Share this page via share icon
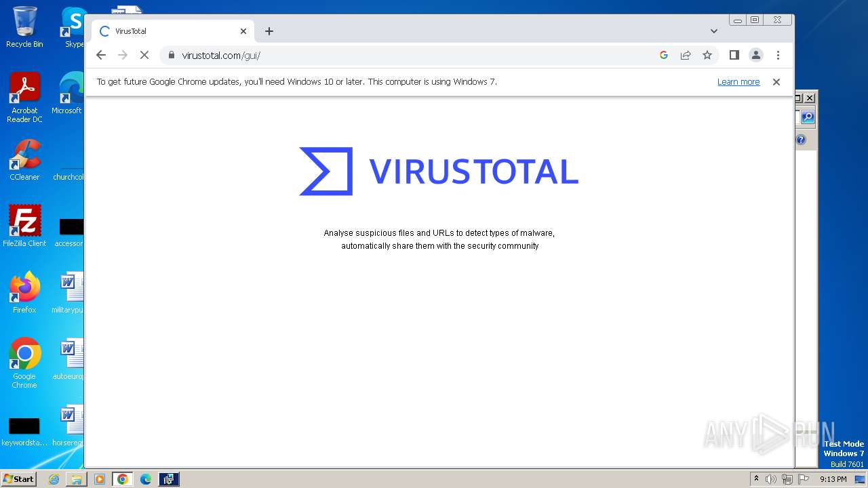The height and width of the screenshot is (488, 868). [x=686, y=56]
